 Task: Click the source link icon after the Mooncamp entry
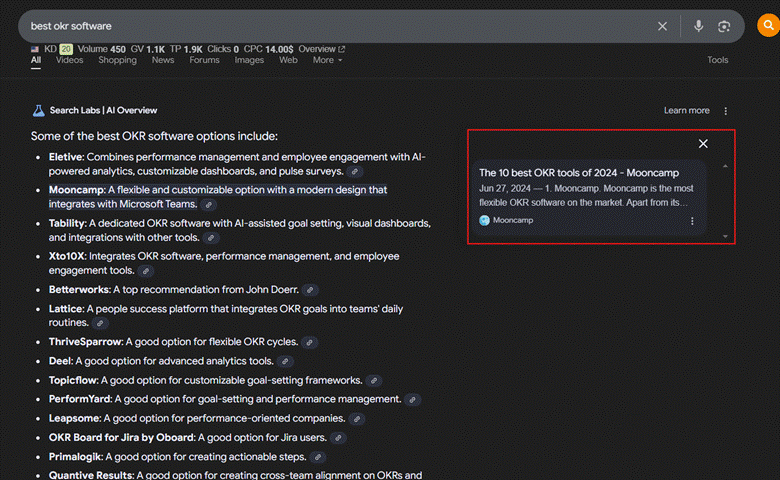(x=208, y=204)
